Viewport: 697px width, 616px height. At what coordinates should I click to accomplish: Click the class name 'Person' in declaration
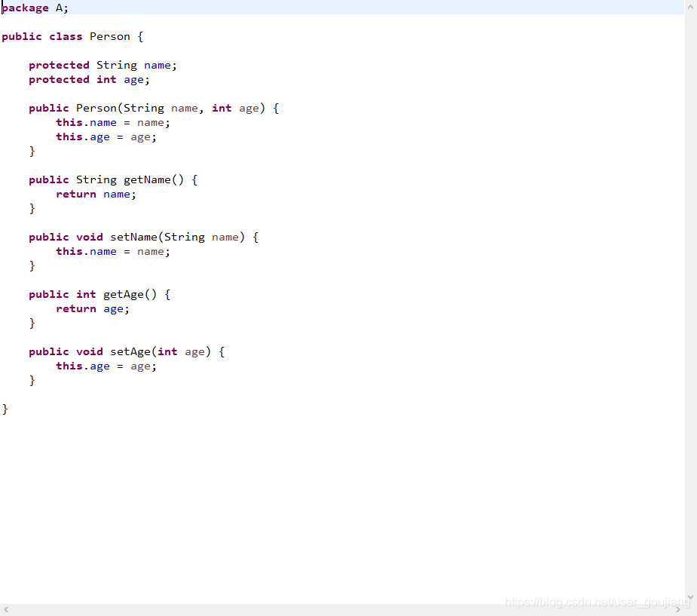[110, 36]
